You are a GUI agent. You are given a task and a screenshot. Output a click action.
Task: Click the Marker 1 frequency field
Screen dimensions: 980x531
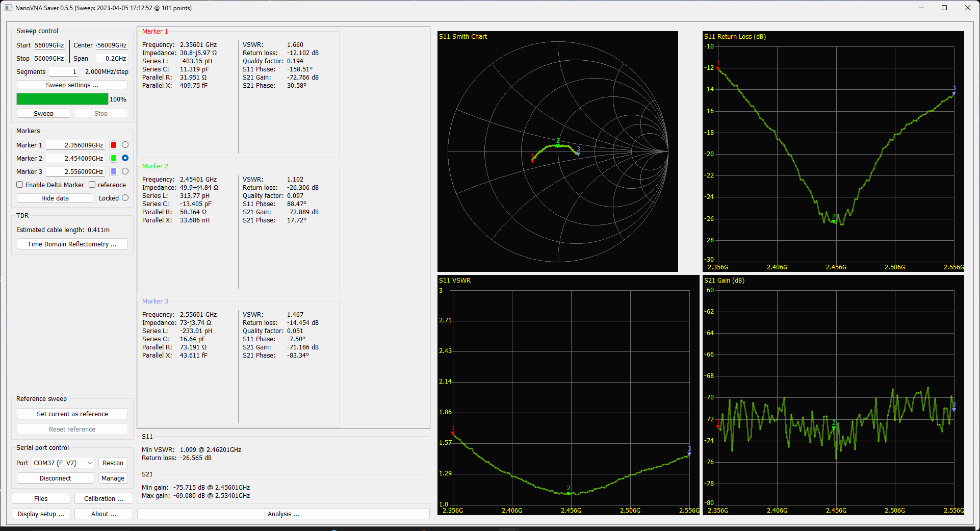[75, 145]
